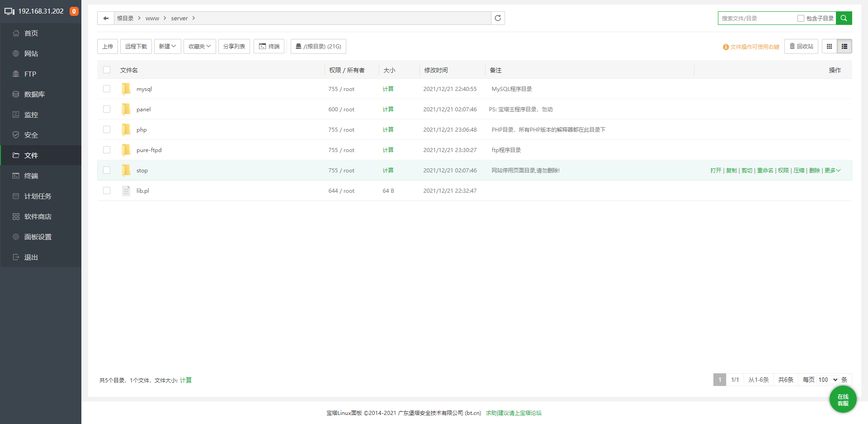Click the website globe icon in sidebar
The image size is (868, 424).
pyautogui.click(x=16, y=53)
